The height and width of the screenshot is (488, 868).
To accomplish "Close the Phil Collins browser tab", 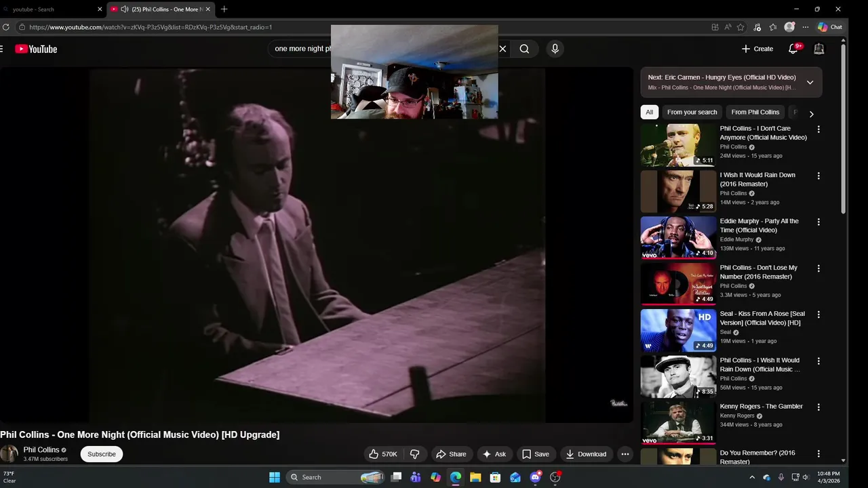I will (x=208, y=9).
